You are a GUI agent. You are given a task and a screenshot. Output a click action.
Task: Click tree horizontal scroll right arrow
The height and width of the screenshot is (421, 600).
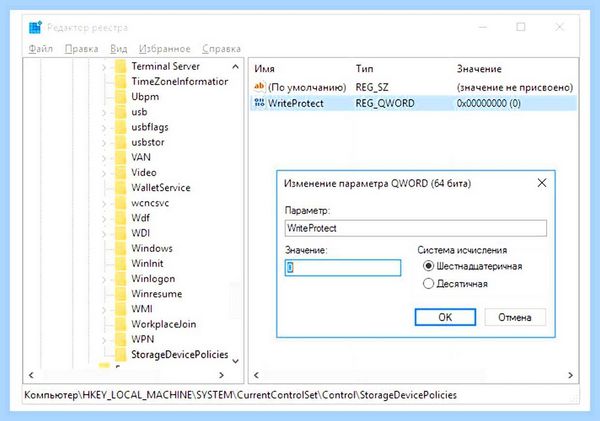pyautogui.click(x=221, y=375)
